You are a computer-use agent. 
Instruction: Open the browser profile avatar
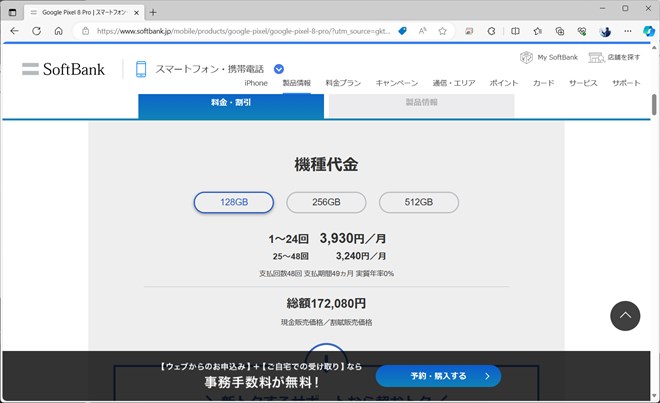605,31
